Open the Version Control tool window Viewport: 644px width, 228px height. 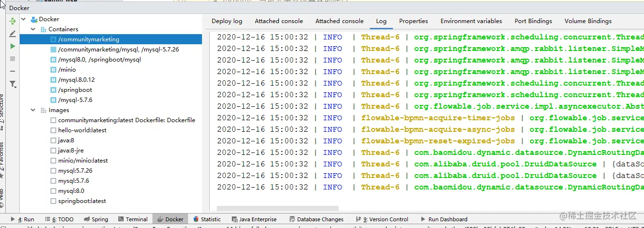(381, 219)
